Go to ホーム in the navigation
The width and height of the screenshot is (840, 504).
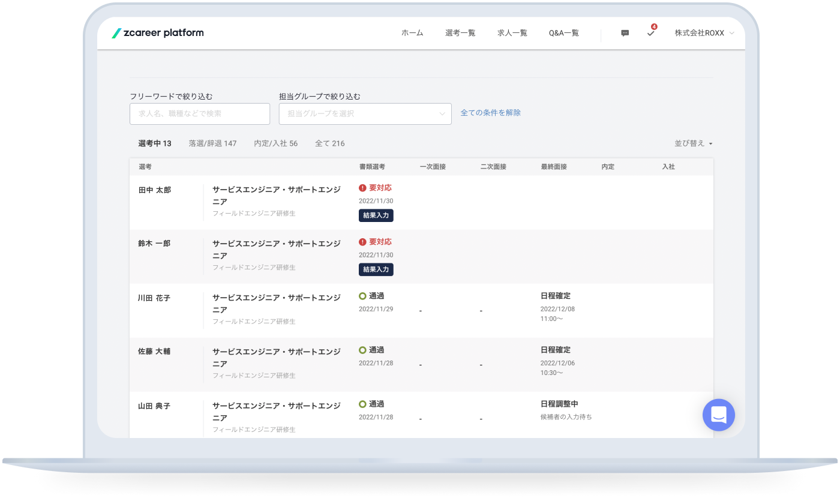412,34
